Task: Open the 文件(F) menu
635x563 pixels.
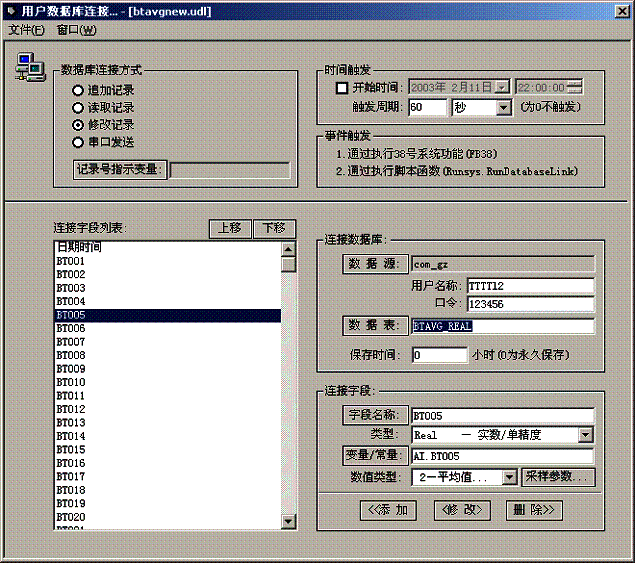Action: (x=26, y=30)
